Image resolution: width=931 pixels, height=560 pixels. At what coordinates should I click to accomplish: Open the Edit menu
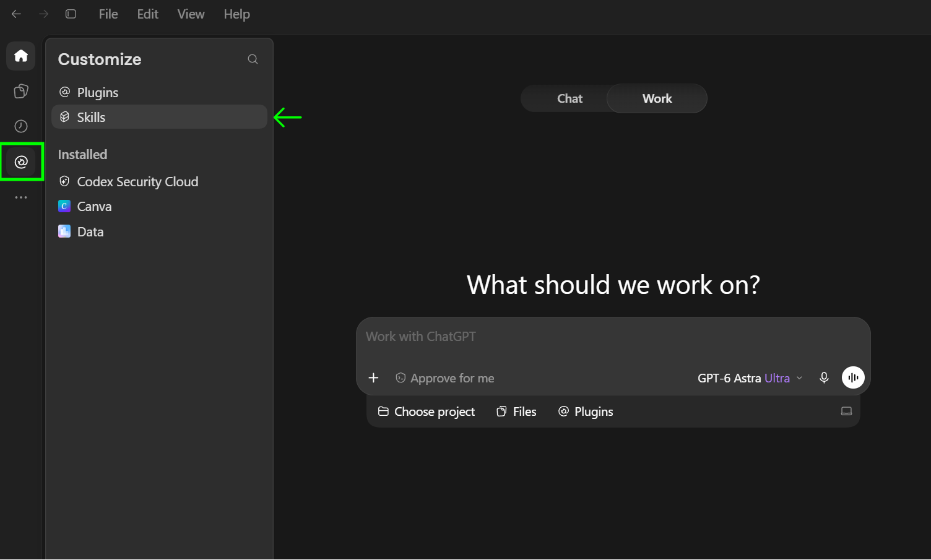[x=148, y=14]
